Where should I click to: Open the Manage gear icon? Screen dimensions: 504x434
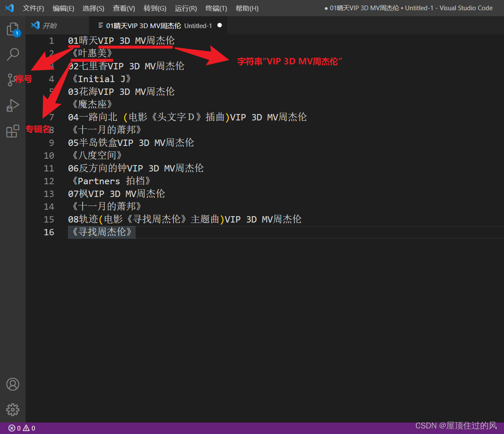click(13, 410)
